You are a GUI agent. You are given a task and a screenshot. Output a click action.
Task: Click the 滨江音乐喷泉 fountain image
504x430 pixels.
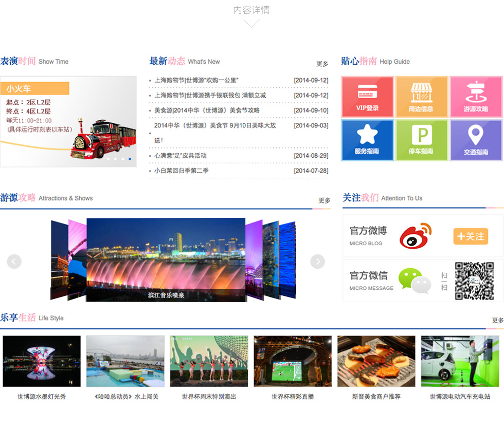click(x=166, y=257)
